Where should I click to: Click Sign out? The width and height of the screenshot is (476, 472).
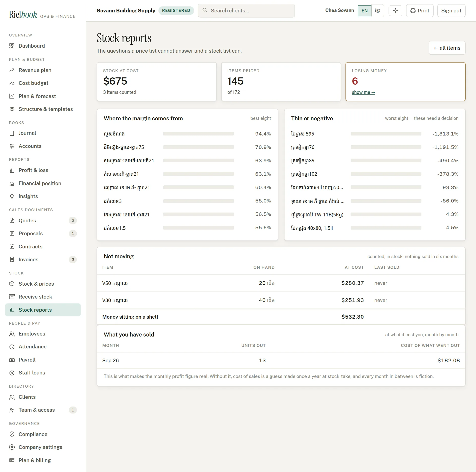(451, 11)
